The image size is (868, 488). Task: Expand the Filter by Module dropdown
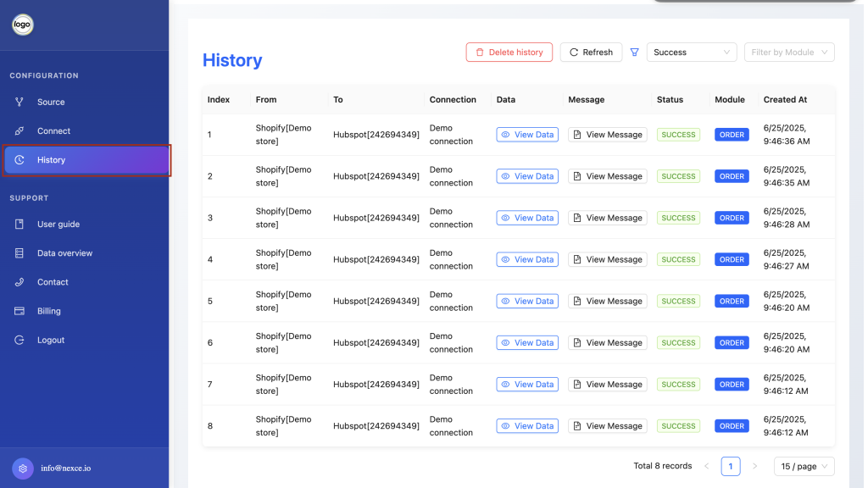click(789, 52)
